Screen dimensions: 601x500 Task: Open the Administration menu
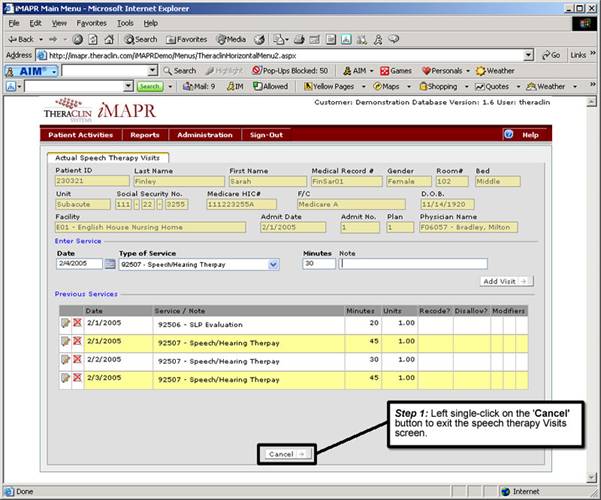pyautogui.click(x=205, y=135)
